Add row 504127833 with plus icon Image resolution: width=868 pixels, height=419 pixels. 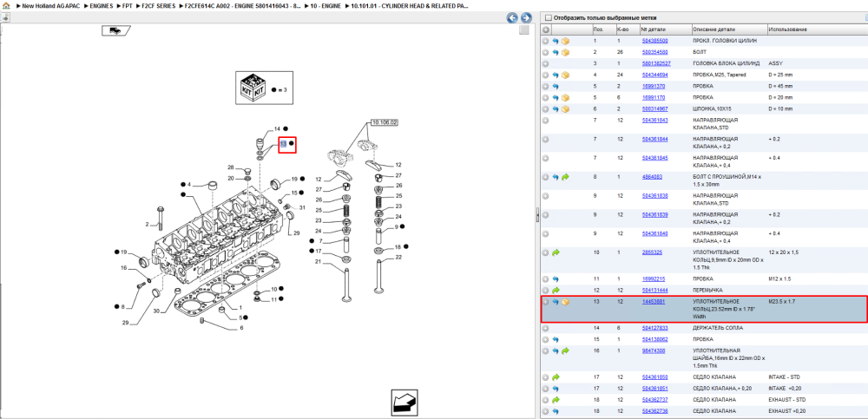coord(546,328)
